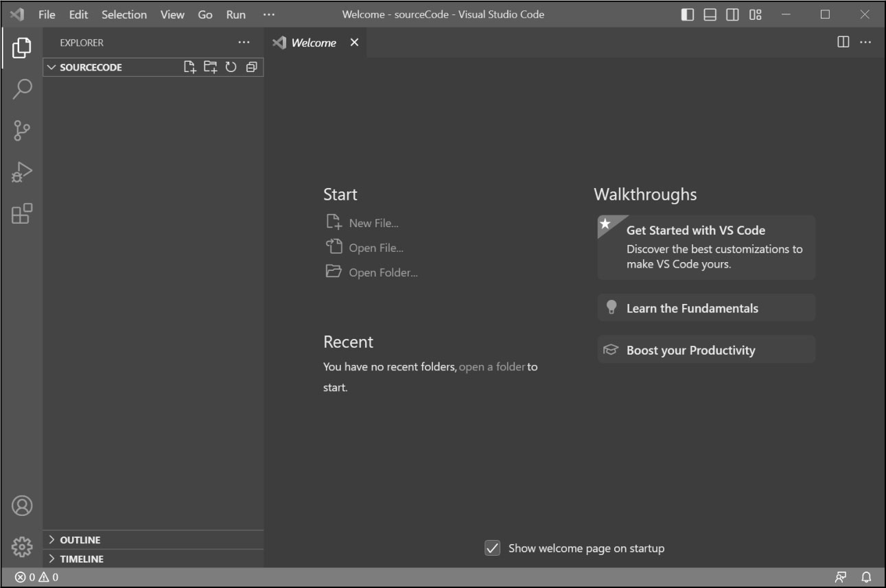The image size is (886, 588).
Task: Open the Customize Layout icon
Action: tap(756, 14)
